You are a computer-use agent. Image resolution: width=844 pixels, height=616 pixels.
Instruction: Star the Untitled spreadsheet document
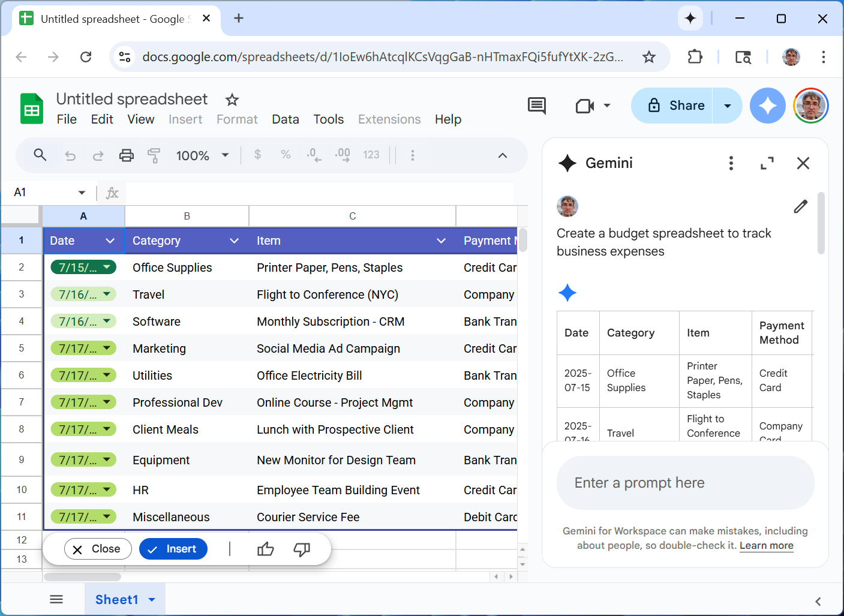click(232, 100)
